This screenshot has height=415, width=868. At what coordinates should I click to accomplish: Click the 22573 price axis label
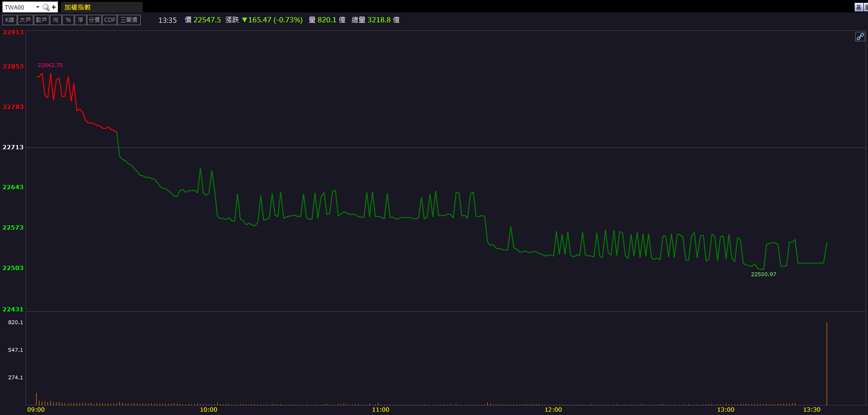click(13, 227)
